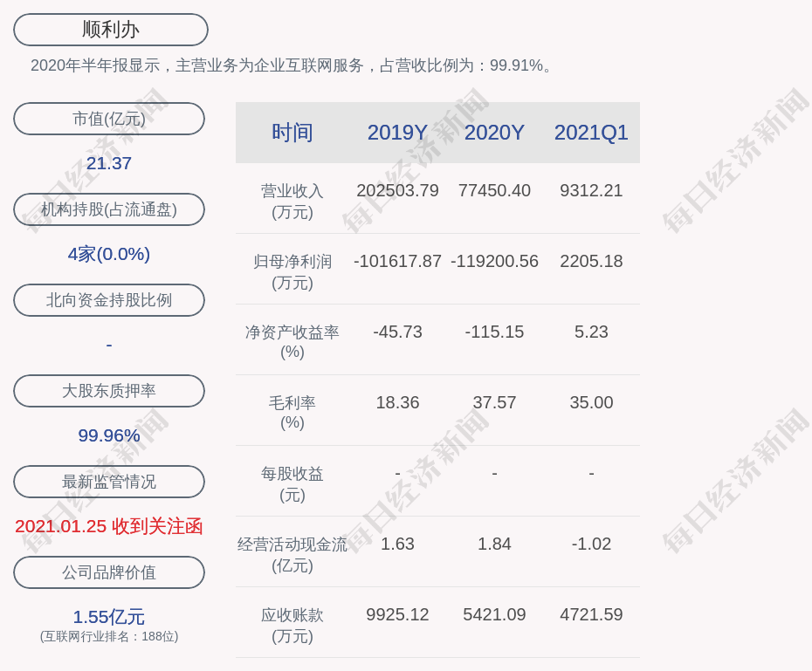The width and height of the screenshot is (812, 671).
Task: Select the 2021Q1 column header
Action: pos(591,133)
